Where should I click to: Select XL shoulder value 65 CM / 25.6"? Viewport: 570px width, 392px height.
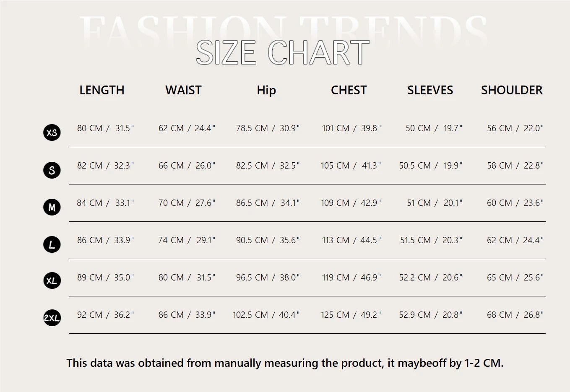point(515,278)
